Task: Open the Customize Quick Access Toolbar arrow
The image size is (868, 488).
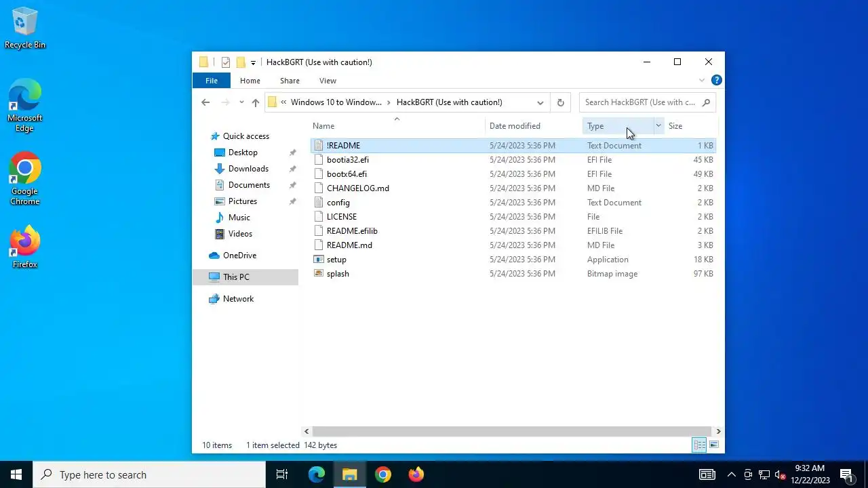Action: [253, 62]
